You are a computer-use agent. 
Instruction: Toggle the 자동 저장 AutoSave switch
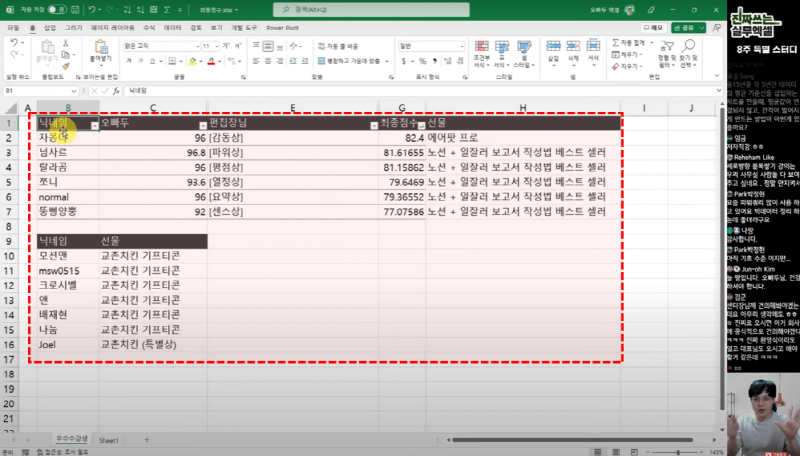[x=57, y=10]
